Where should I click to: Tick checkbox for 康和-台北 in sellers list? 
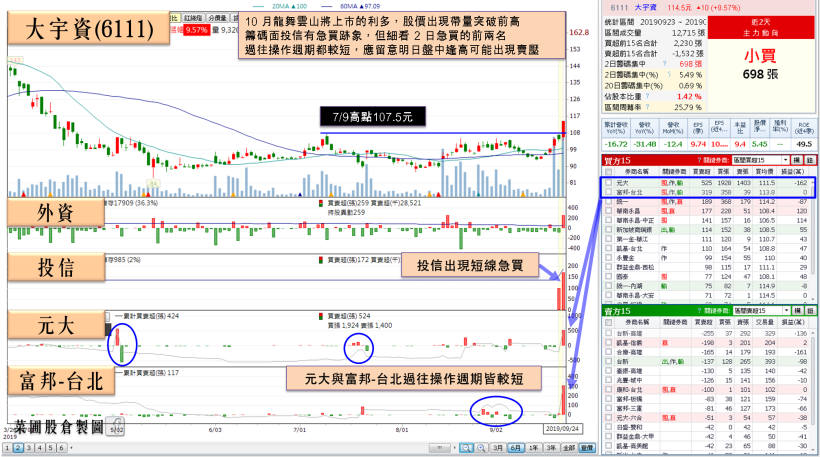tap(608, 390)
